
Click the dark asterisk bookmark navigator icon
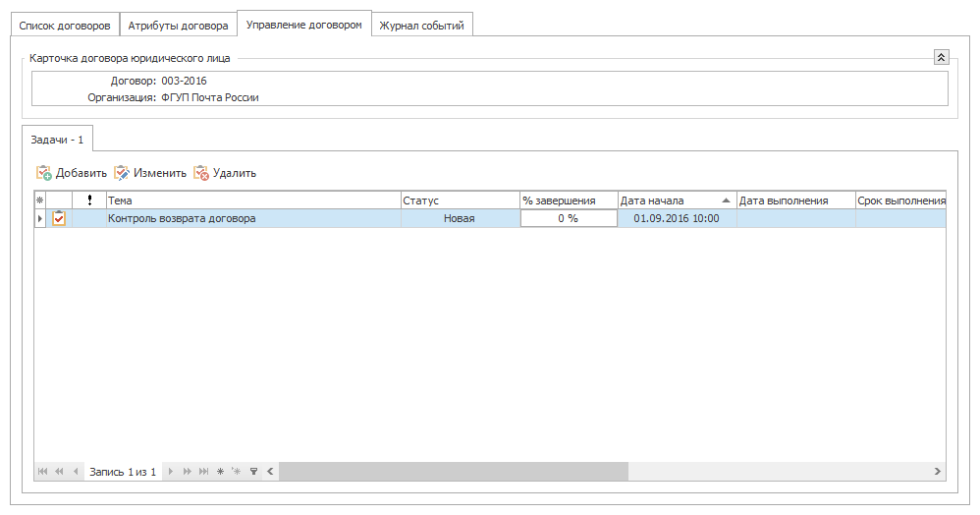click(x=220, y=471)
